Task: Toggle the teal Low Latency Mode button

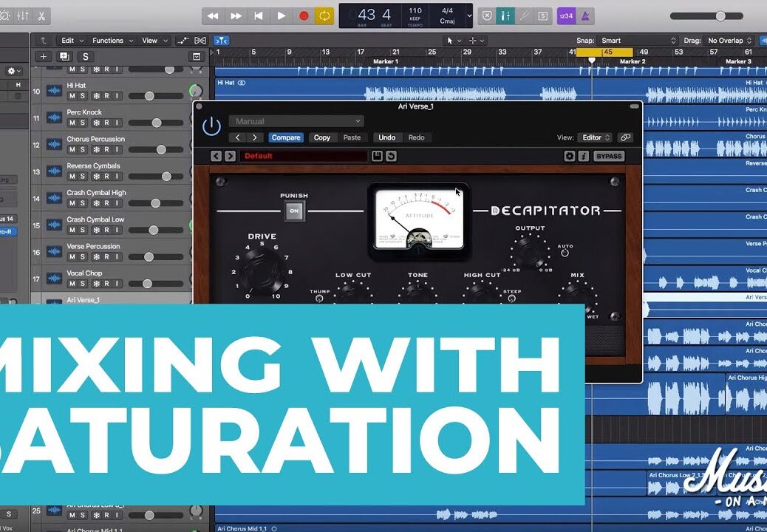Action: point(505,16)
